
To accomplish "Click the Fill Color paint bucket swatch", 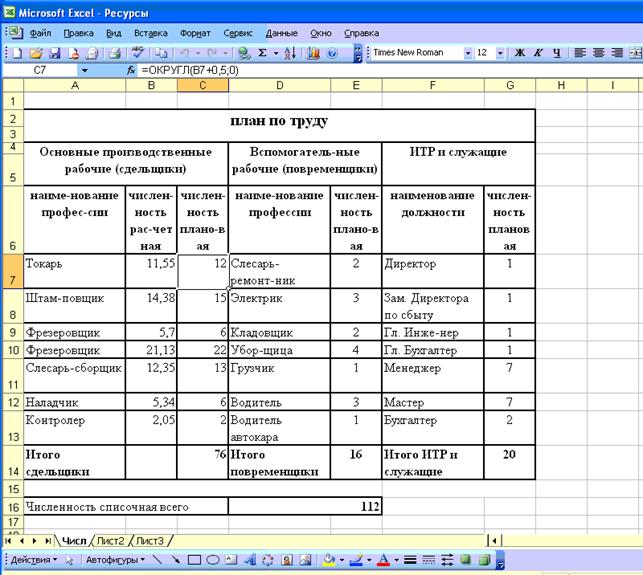I will pos(329,559).
